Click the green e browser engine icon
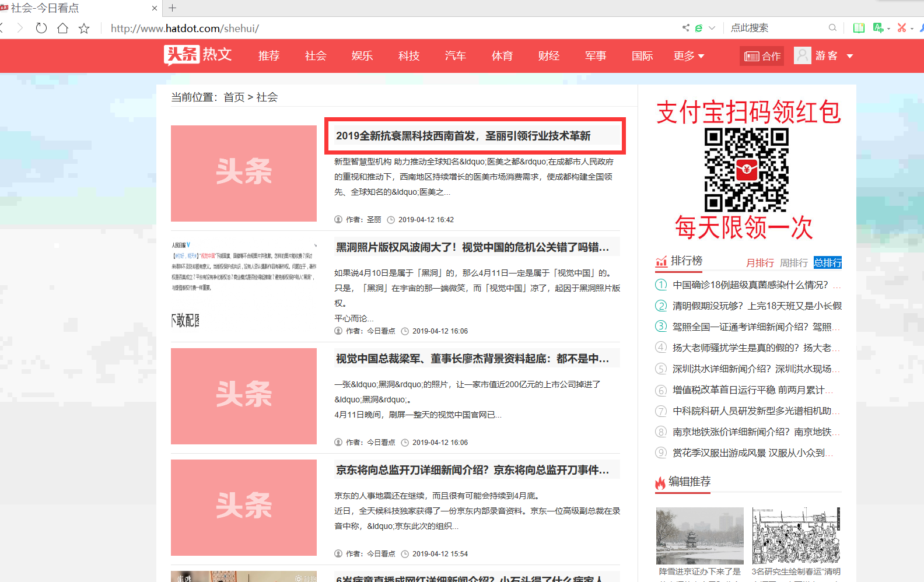Screen dimensions: 924x582 pos(698,27)
